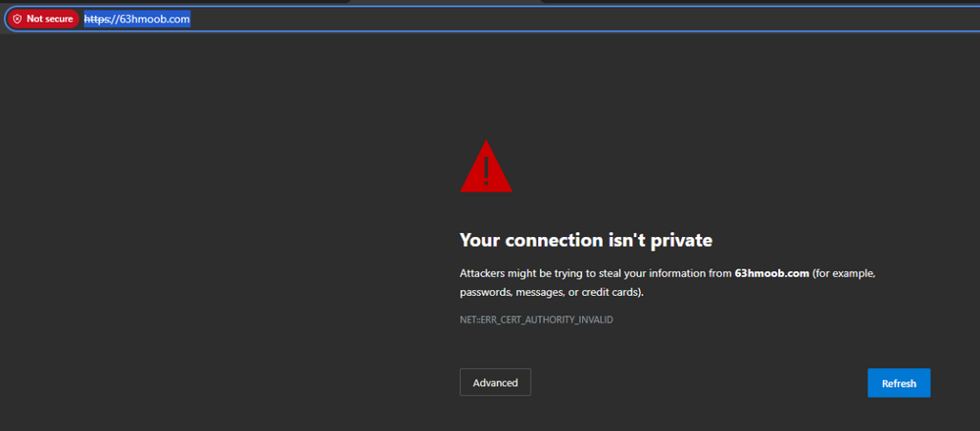Click the empty right side of address bar
The height and width of the screenshot is (431, 980).
[x=686, y=19]
